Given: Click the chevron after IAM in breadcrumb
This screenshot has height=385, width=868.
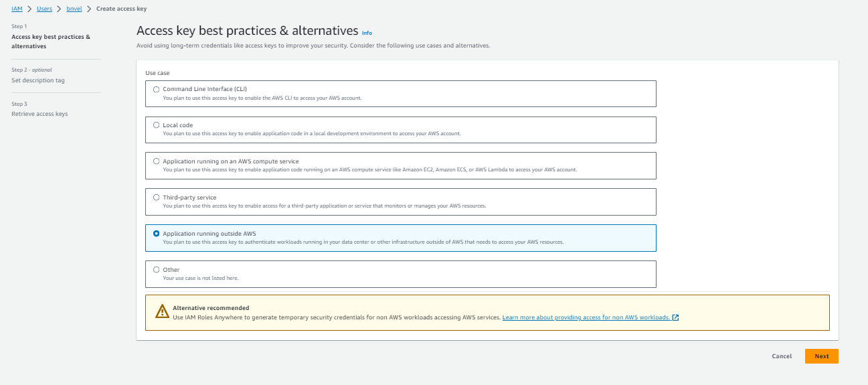Looking at the screenshot, I should pos(29,9).
